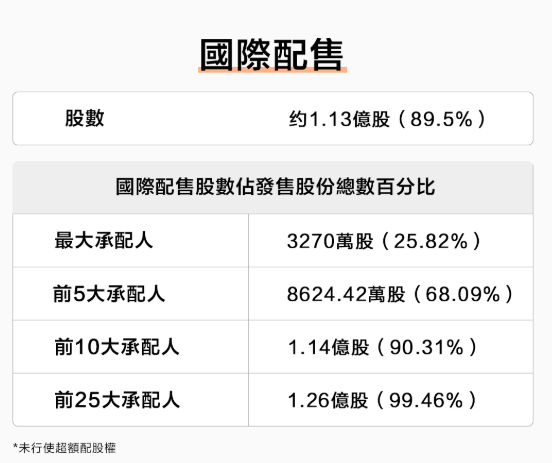Click the 約1.13億股（89.5%）value
552x463 pixels.
coord(387,119)
